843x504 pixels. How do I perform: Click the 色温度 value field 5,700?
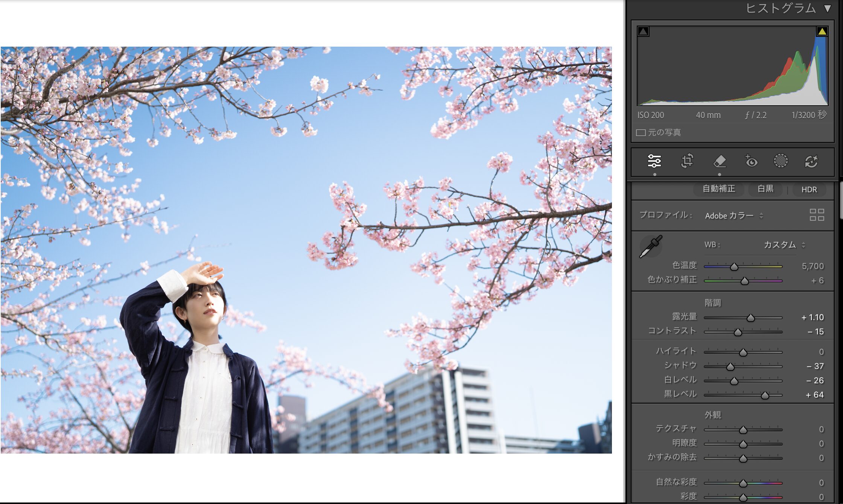[x=813, y=266]
